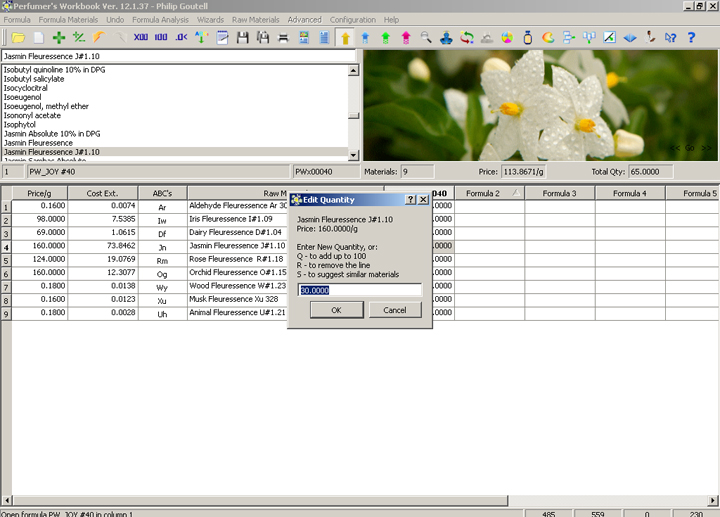Click the dialog's question mark help button
The image size is (720, 517).
(411, 200)
